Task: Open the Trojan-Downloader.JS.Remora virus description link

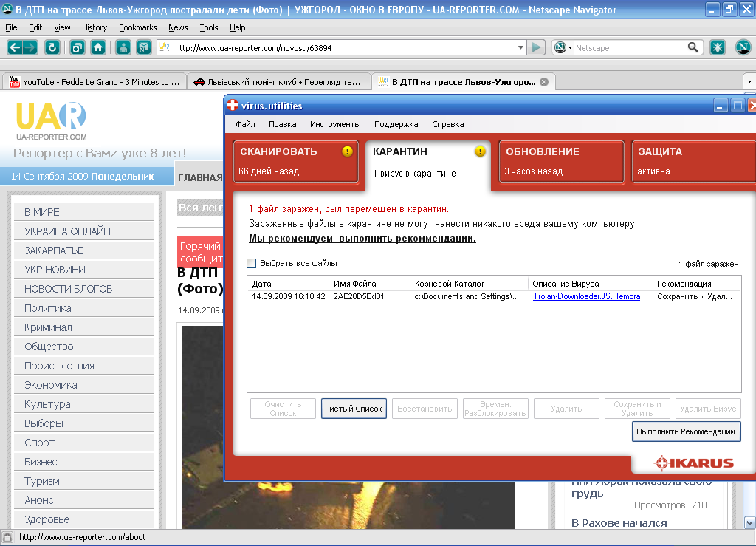Action: pos(587,296)
